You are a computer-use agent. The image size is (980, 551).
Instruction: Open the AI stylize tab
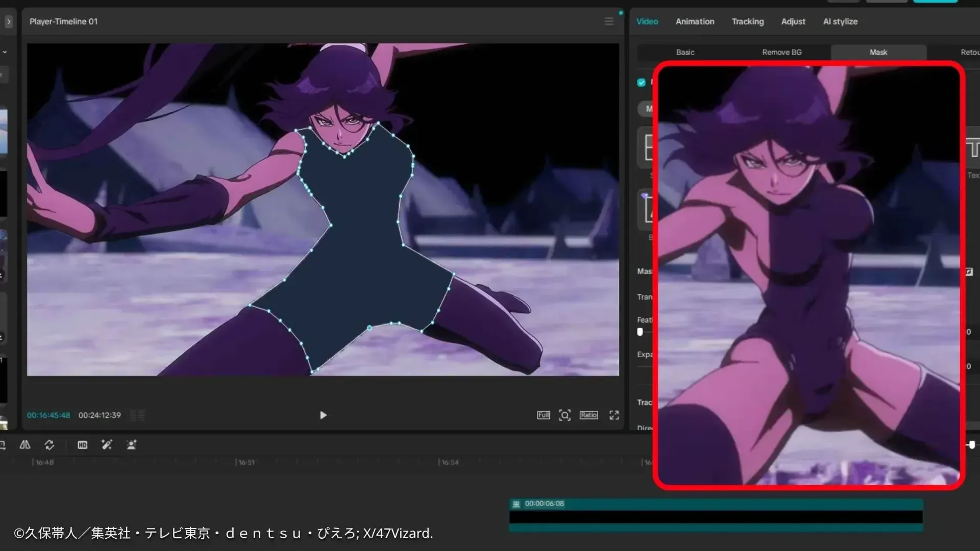click(840, 21)
